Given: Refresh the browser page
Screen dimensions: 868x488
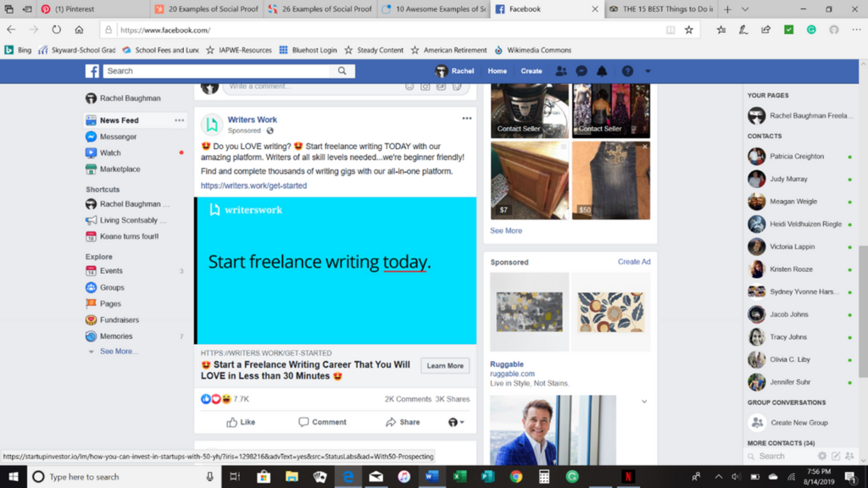Looking at the screenshot, I should (57, 30).
